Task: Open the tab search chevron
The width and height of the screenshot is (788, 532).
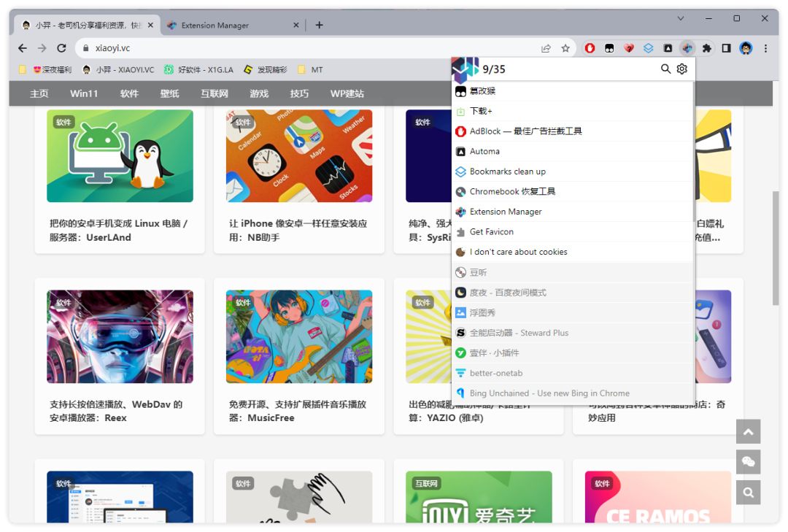Action: point(681,18)
